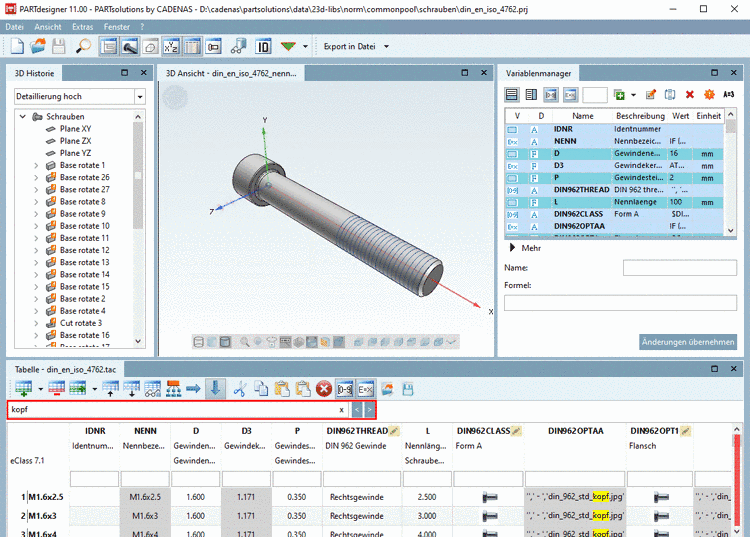Open a project with the folder icon

(x=38, y=46)
